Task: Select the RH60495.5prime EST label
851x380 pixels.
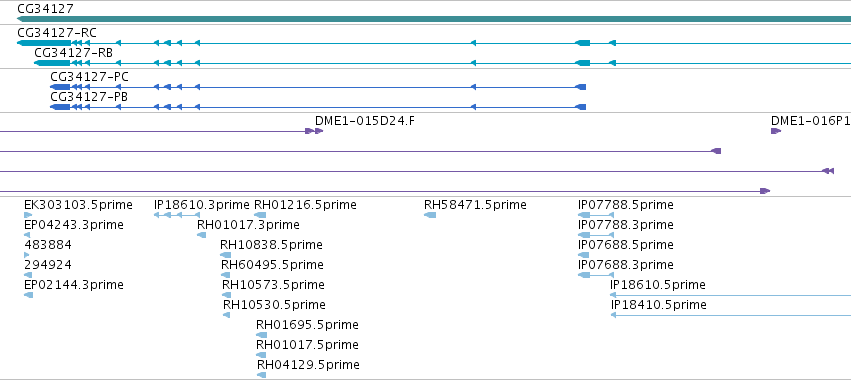Action: (x=272, y=265)
